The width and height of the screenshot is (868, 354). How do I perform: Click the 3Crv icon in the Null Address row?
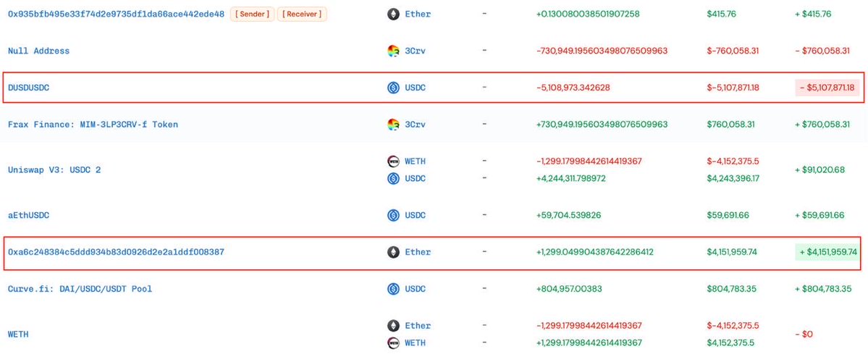coord(394,51)
